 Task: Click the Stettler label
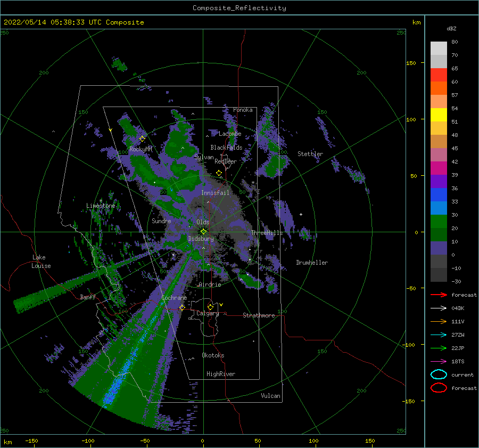(x=310, y=154)
